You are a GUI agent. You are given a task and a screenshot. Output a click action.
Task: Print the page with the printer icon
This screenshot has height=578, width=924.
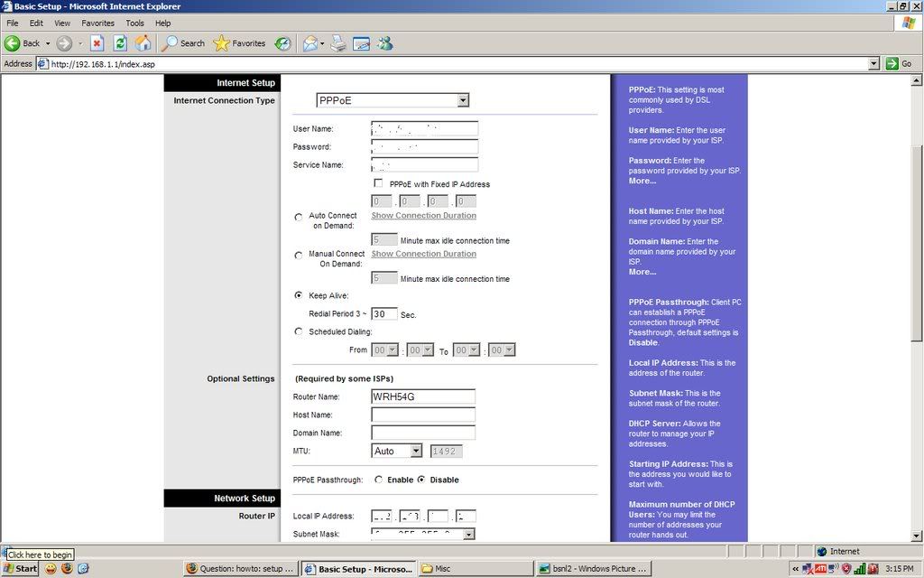pyautogui.click(x=338, y=43)
